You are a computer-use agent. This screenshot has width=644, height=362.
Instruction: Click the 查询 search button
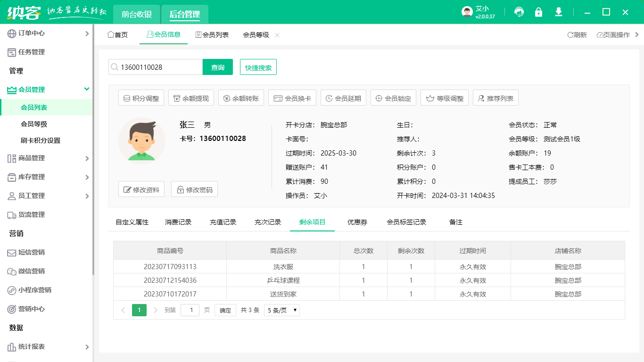218,67
